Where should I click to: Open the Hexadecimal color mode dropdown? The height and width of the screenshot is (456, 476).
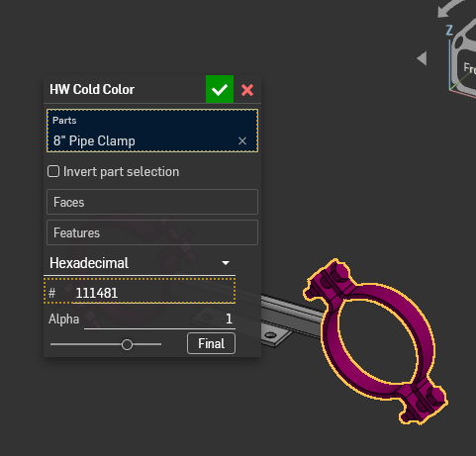(x=140, y=263)
